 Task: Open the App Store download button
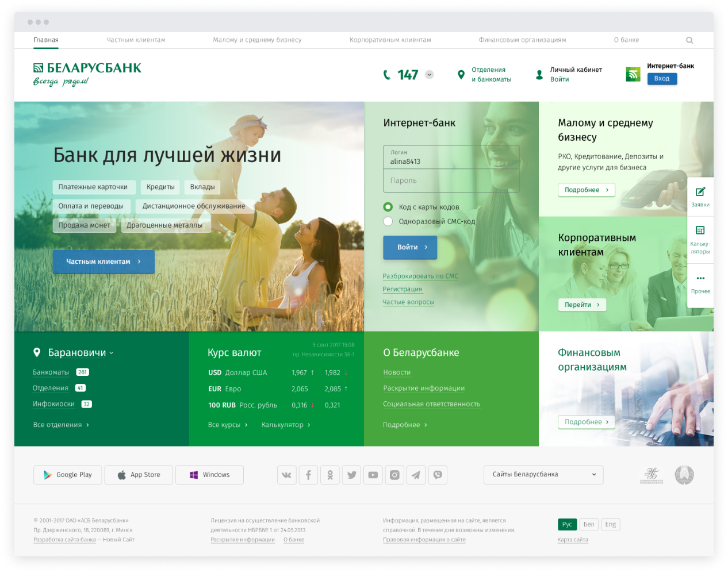tap(139, 475)
